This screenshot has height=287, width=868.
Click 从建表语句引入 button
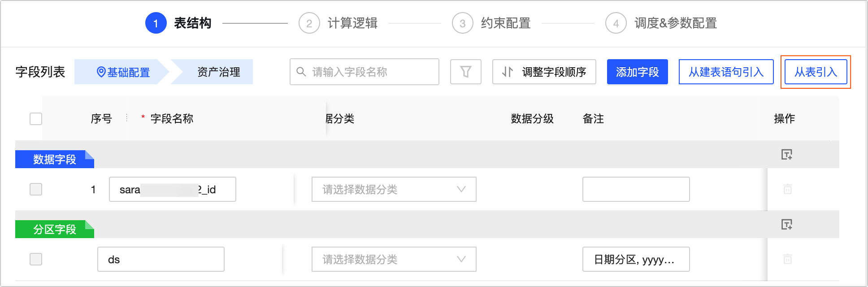pos(726,72)
